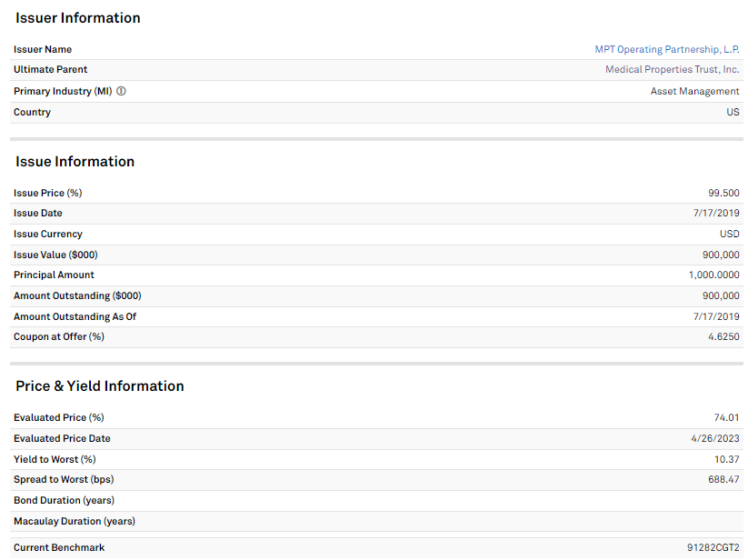
Task: Select the Issue Currency value USD
Action: (729, 234)
